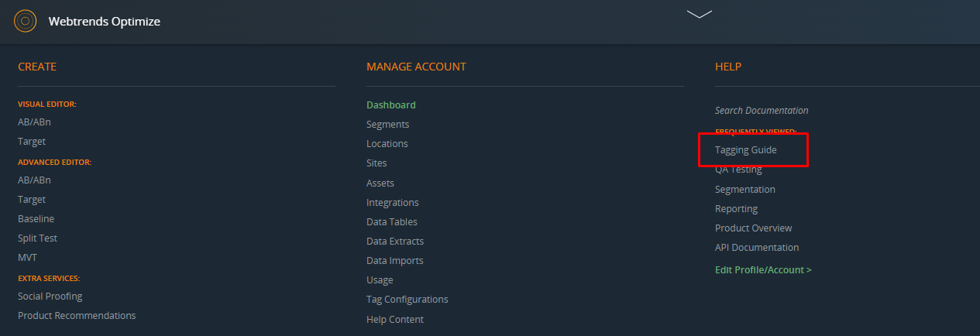Open QA Testing help article

tap(738, 170)
